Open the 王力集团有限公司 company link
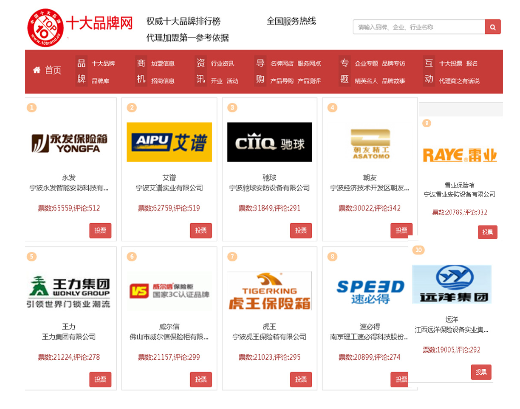 click(x=69, y=337)
